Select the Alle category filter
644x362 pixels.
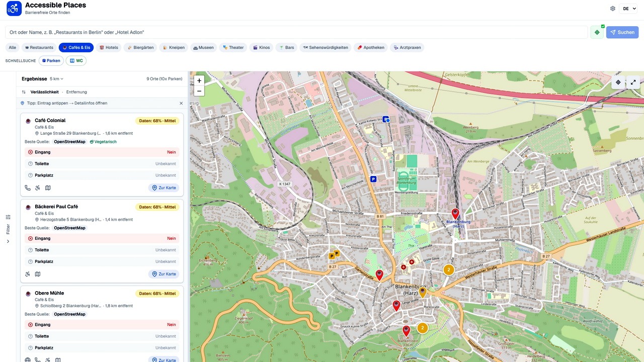point(13,48)
